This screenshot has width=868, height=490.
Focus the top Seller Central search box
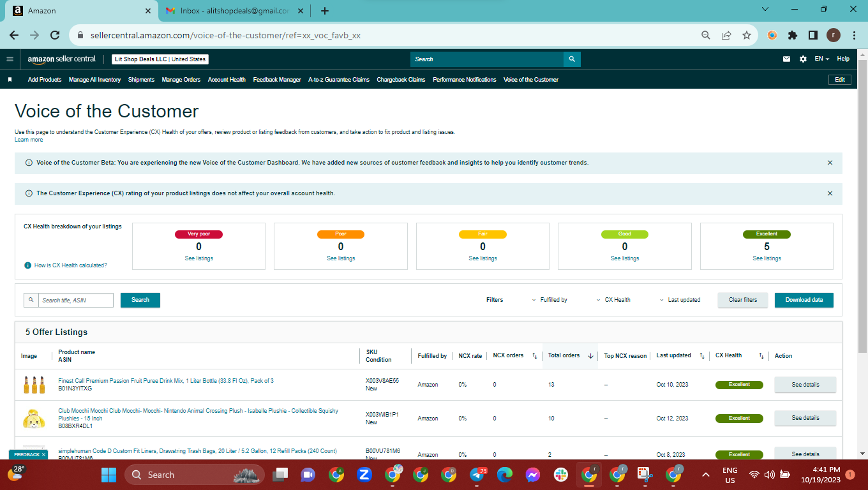[x=487, y=59]
